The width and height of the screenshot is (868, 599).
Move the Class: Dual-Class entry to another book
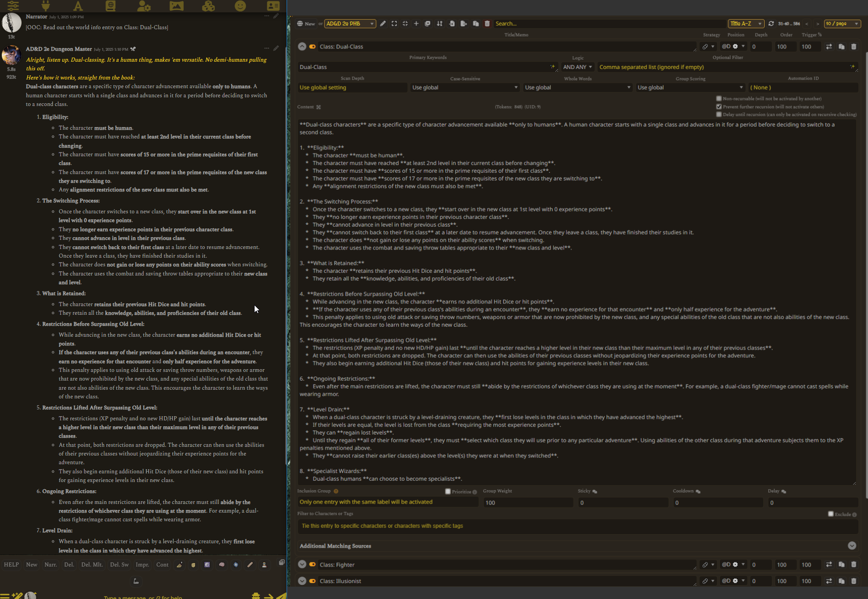[x=829, y=47]
